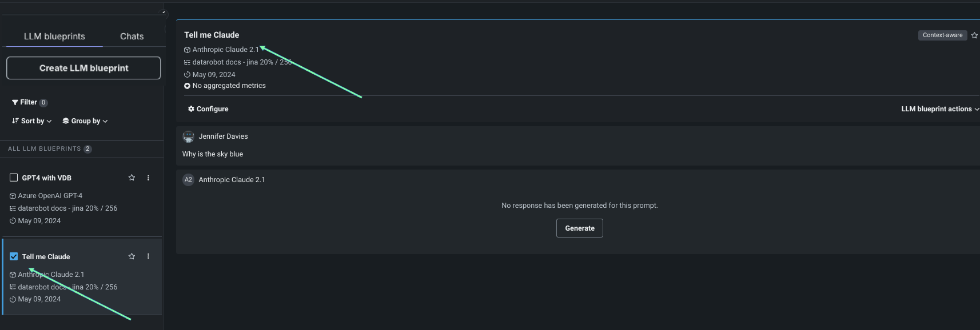
Task: Click the No aggregated metrics label
Action: click(x=229, y=86)
